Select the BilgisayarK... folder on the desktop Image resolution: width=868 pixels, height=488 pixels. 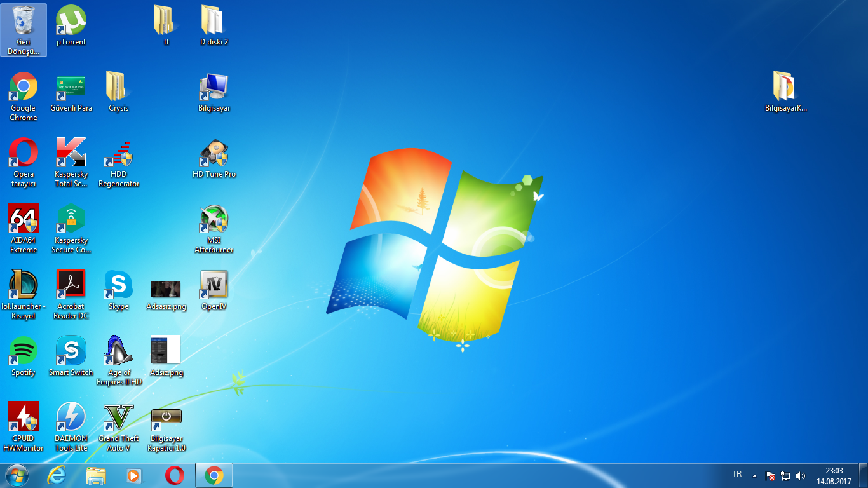point(786,91)
